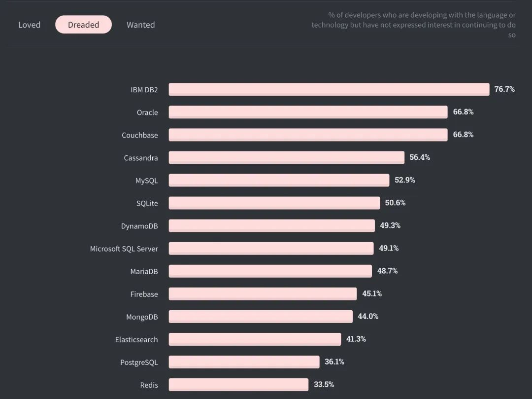Click the Redis bar
532x399 pixels.
pyautogui.click(x=238, y=385)
